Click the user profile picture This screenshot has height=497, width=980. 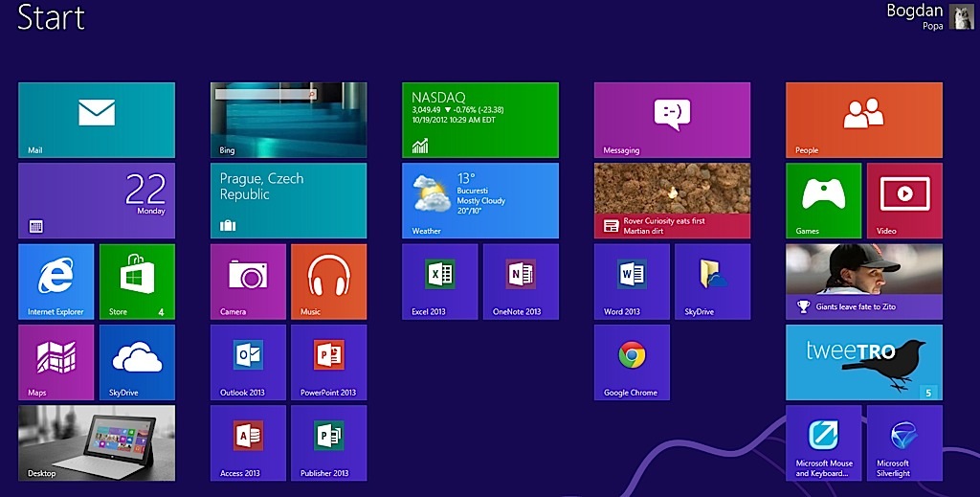click(962, 17)
